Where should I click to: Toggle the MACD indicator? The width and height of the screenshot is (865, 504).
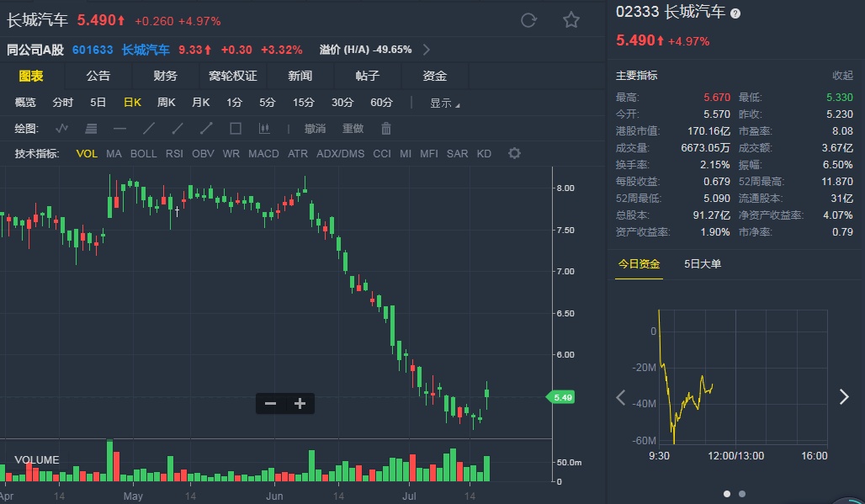pos(263,154)
